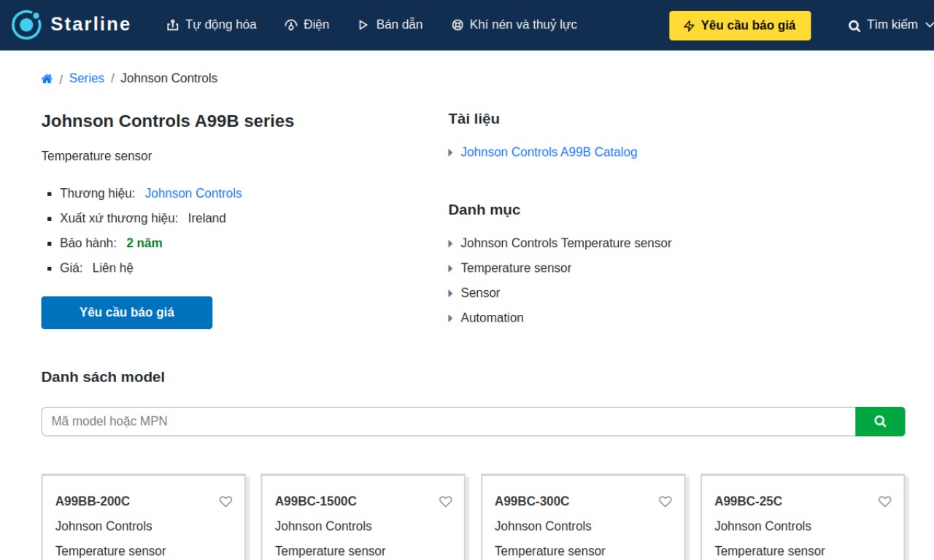Click the Danh sách model heading

(103, 377)
